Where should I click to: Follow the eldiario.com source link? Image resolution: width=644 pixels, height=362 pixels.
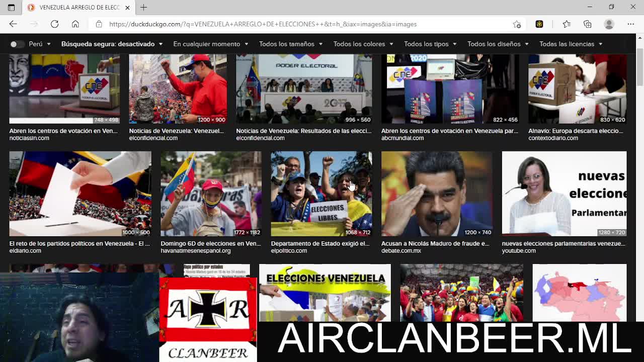pyautogui.click(x=25, y=251)
